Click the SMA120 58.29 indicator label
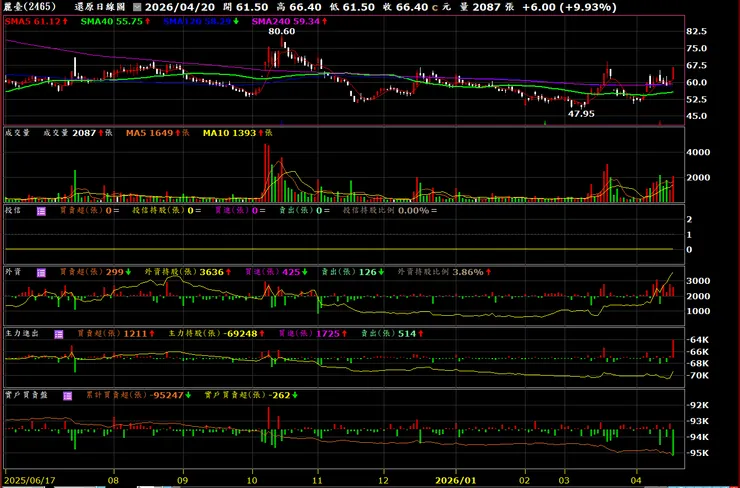The image size is (740, 488). point(201,21)
